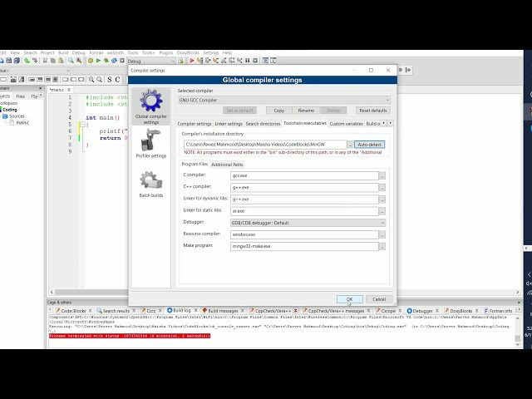
Task: Switch to the Search directories tab
Action: pyautogui.click(x=263, y=124)
